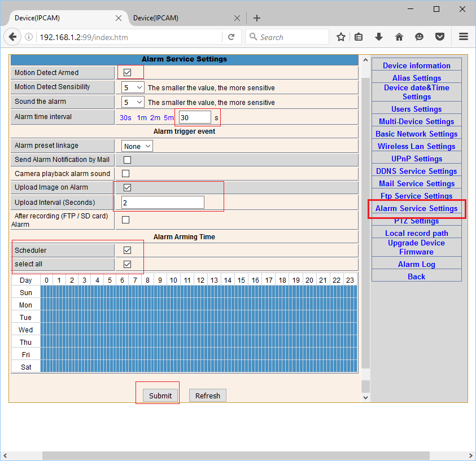Open the Motion Detect Sensibility dropdown
476x461 pixels.
pyautogui.click(x=133, y=87)
